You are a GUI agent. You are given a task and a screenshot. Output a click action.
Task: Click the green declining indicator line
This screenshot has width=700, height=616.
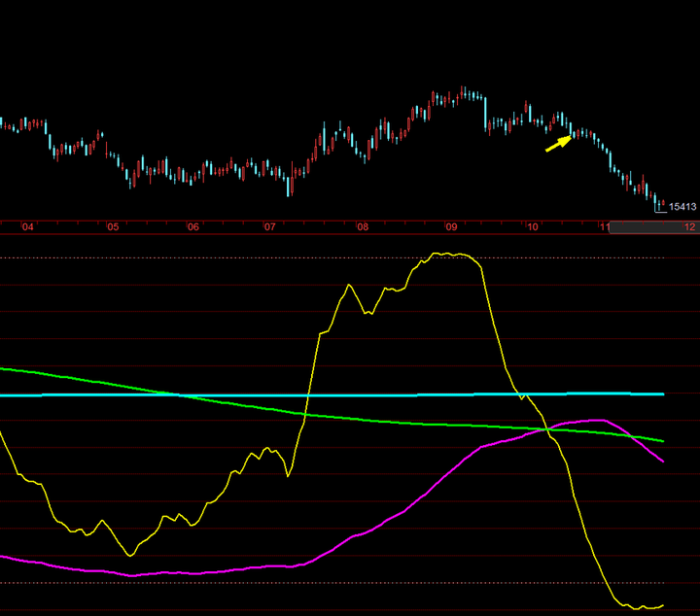pyautogui.click(x=332, y=418)
